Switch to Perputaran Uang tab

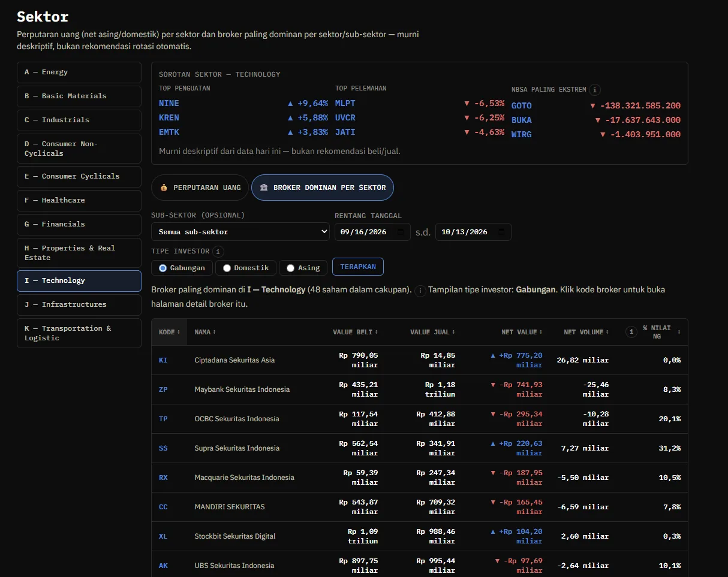coord(200,188)
